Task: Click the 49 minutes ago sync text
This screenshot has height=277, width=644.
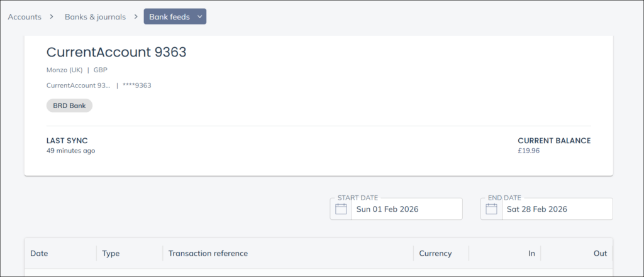Action: pos(70,151)
